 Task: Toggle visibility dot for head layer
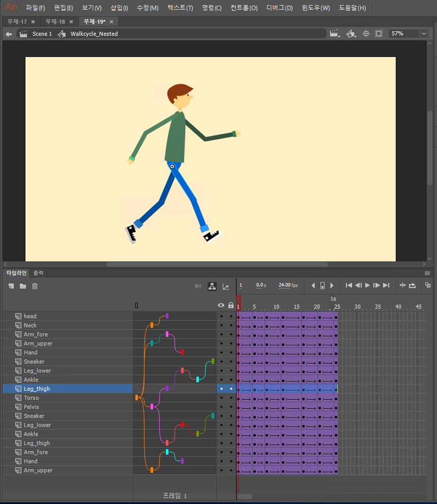[221, 316]
